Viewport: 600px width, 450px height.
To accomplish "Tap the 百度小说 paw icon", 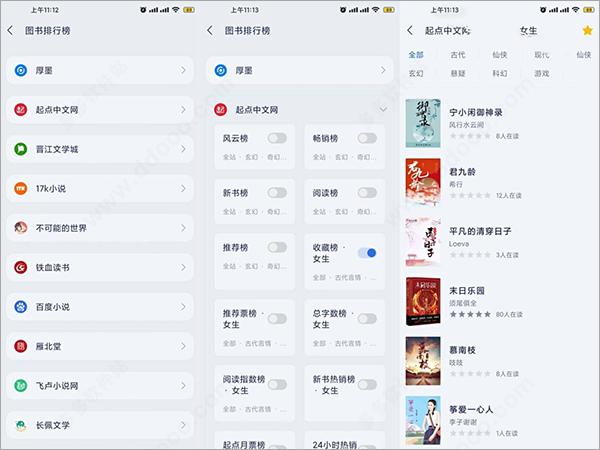I will click(21, 307).
